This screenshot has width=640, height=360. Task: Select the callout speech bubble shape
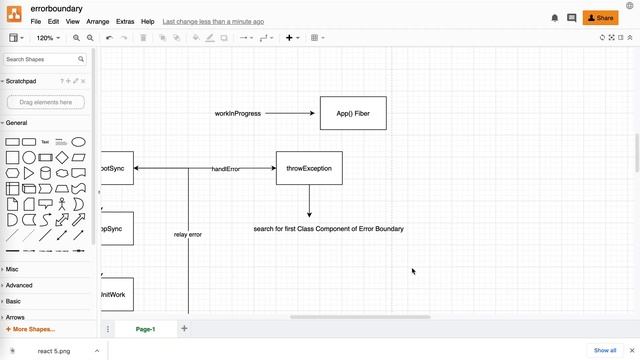click(x=45, y=204)
